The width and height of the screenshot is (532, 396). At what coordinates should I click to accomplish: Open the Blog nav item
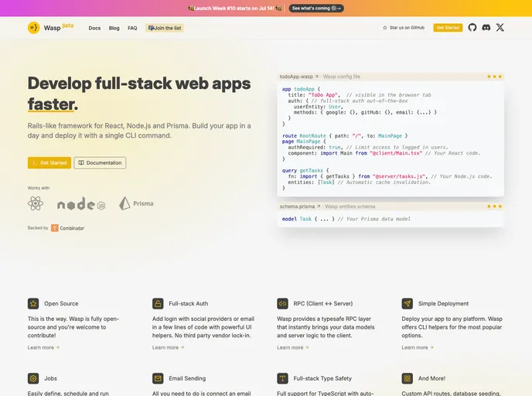coord(114,28)
